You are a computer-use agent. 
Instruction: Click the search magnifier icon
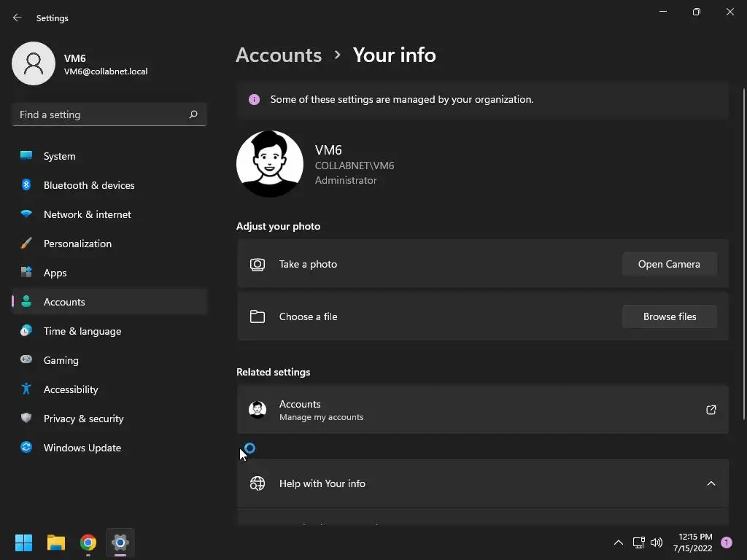[x=193, y=114]
